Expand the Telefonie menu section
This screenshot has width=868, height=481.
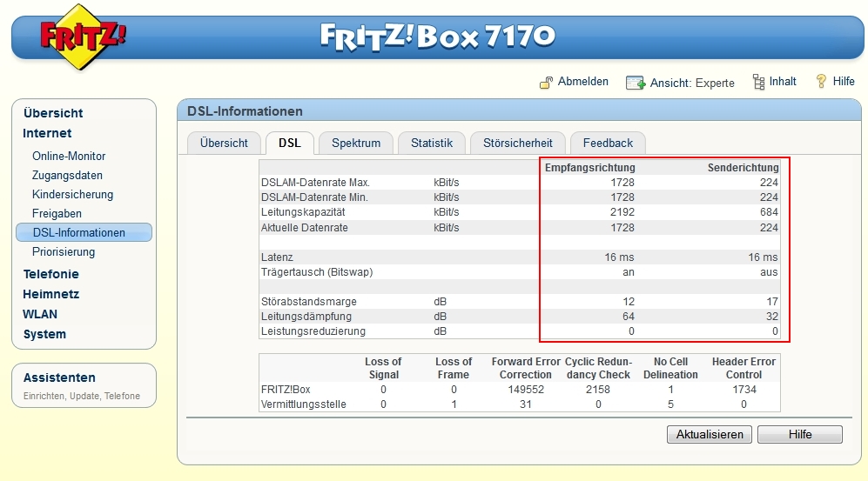[x=50, y=274]
